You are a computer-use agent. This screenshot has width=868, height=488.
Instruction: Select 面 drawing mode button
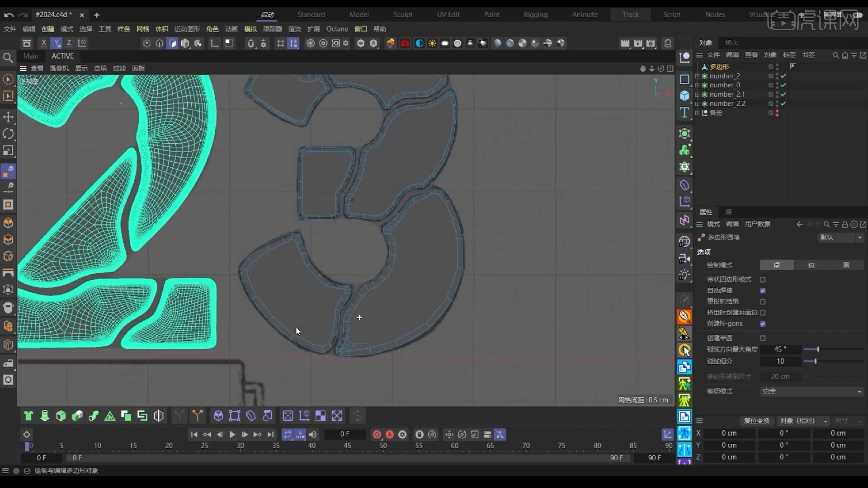tap(846, 265)
